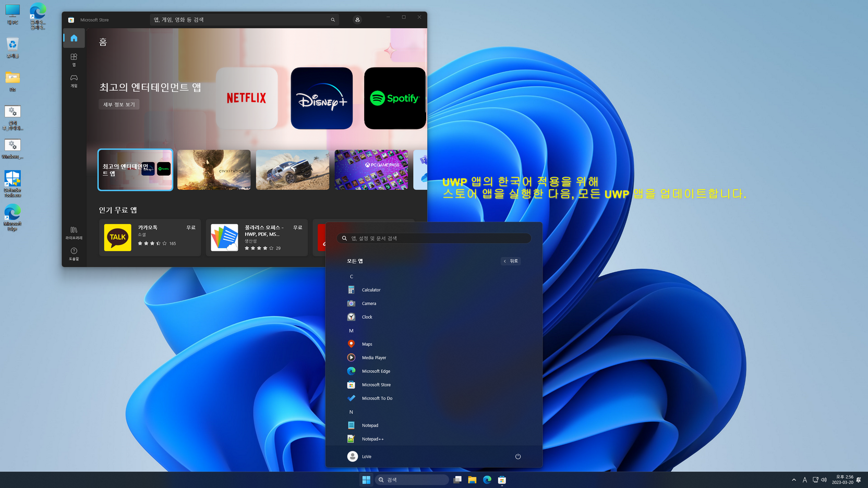Launch Microsoft To Do from all apps list
This screenshot has height=488, width=868.
[434, 398]
